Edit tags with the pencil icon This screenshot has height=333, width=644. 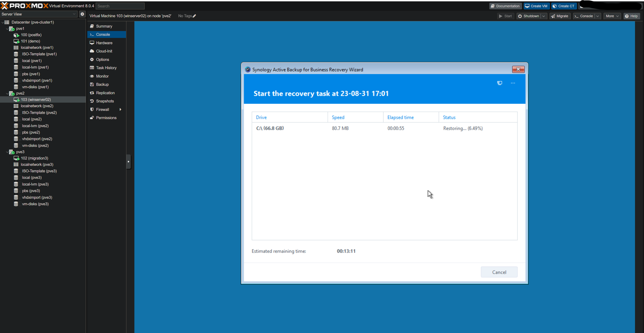click(194, 16)
